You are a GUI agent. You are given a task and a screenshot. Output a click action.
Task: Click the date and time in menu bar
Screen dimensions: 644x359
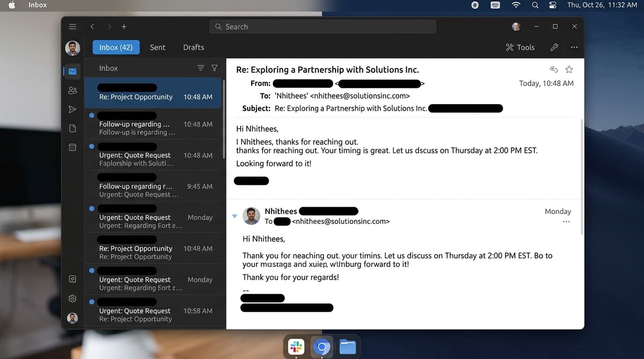602,5
